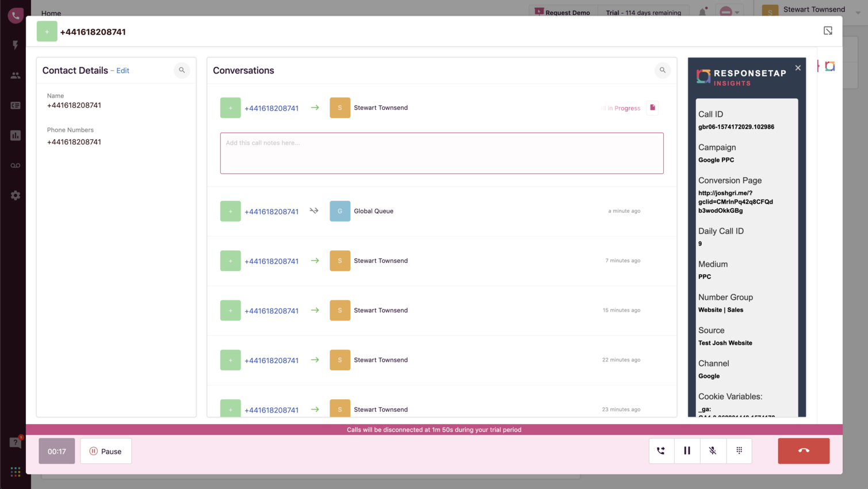Open the Analytics bar-chart sidebar icon
Image resolution: width=868 pixels, height=489 pixels.
click(15, 135)
